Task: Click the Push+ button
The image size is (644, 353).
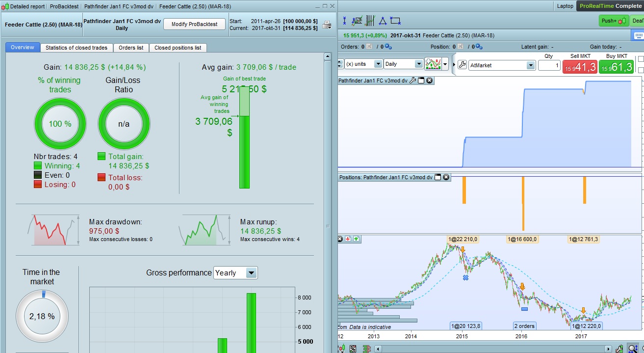Action: point(614,21)
